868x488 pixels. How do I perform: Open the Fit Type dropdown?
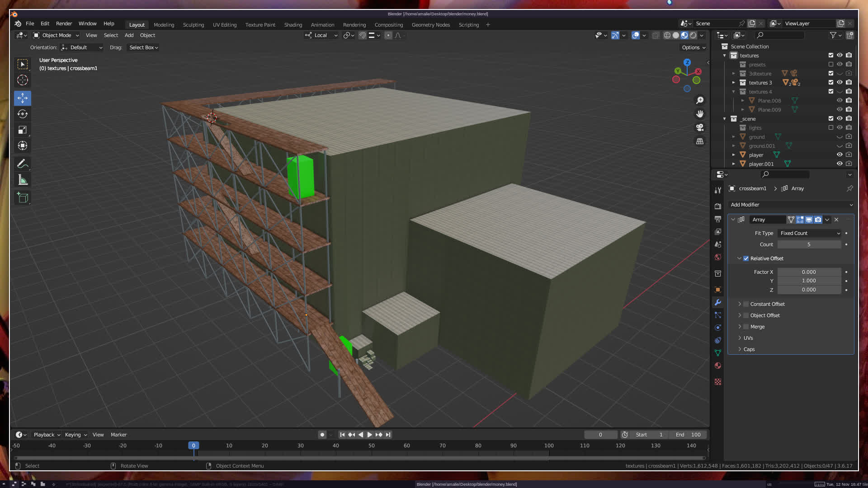(810, 233)
